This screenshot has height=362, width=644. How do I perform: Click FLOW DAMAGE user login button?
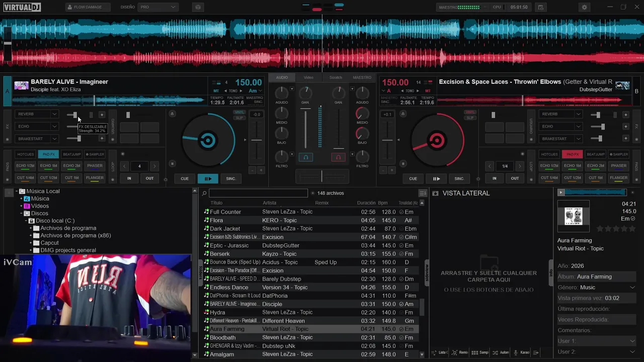tap(88, 7)
